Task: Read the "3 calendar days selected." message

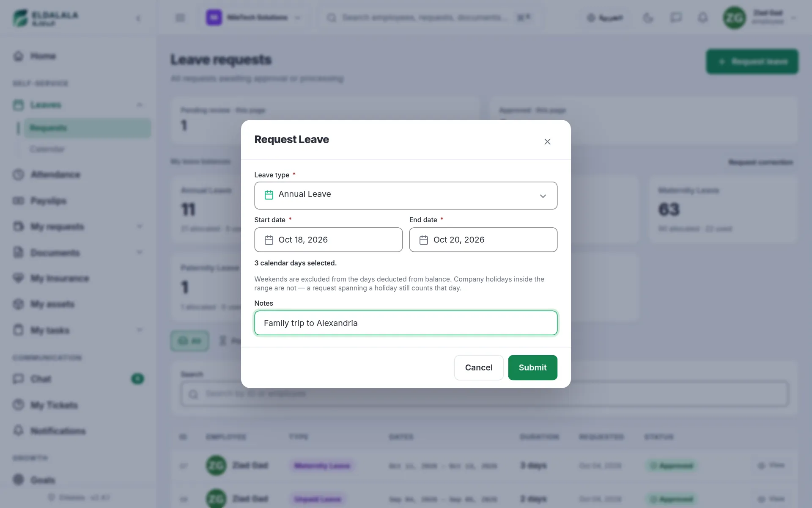Action: pos(296,263)
